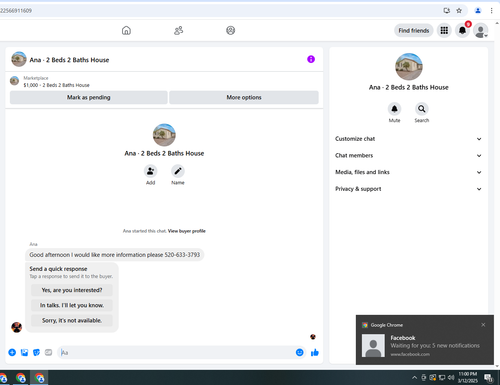Image resolution: width=500 pixels, height=385 pixels.
Task: Click Mark as pending button
Action: (x=89, y=97)
